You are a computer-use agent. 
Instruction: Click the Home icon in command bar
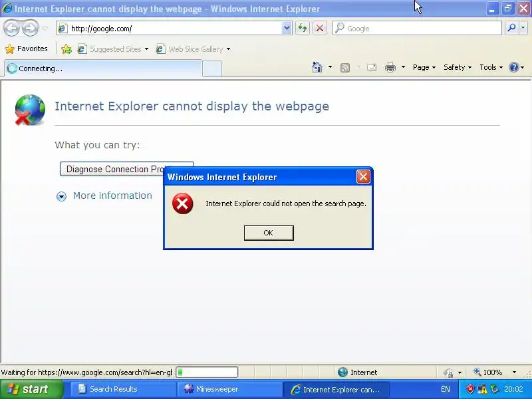[x=317, y=67]
